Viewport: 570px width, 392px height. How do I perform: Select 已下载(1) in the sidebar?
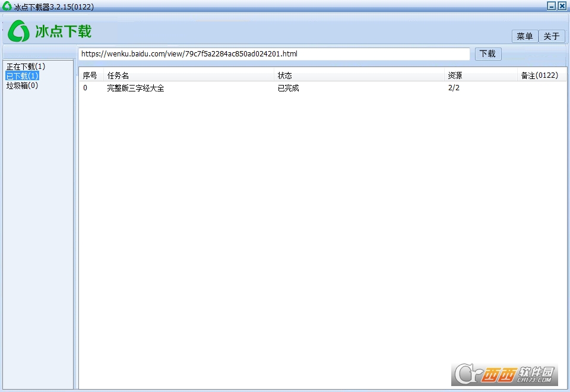click(22, 76)
